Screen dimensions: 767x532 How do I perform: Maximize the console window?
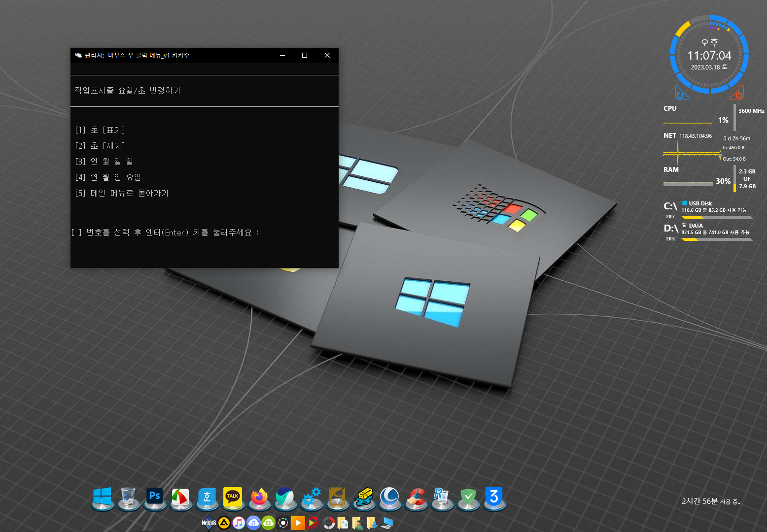tap(305, 55)
